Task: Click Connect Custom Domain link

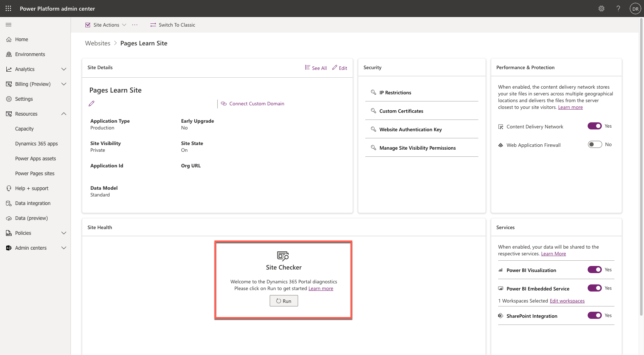Action: (253, 104)
